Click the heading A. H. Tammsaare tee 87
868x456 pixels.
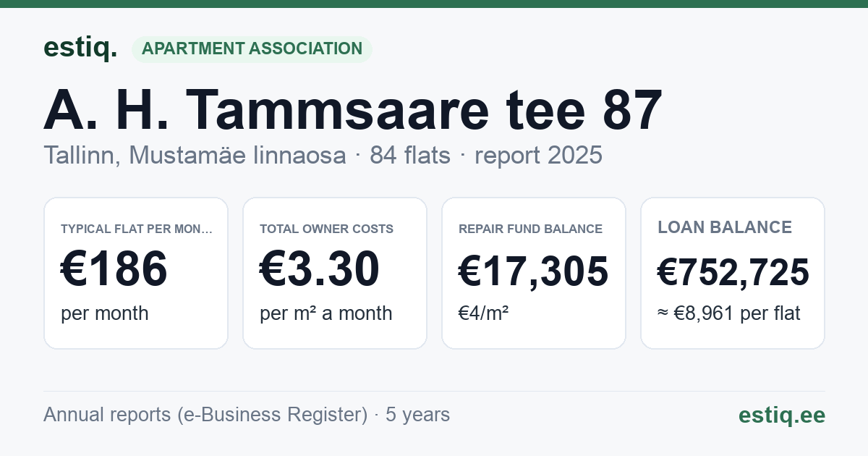click(x=352, y=110)
